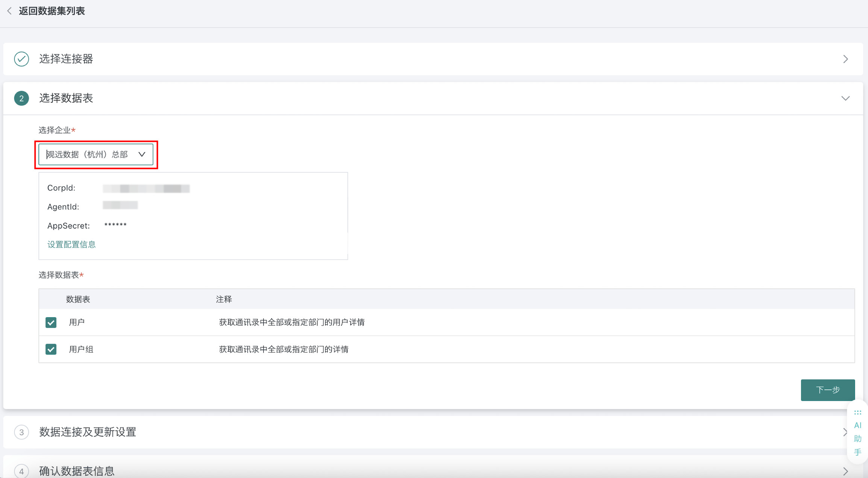Open the 数据连接及更新设置 step header
868x478 pixels.
pyautogui.click(x=87, y=432)
